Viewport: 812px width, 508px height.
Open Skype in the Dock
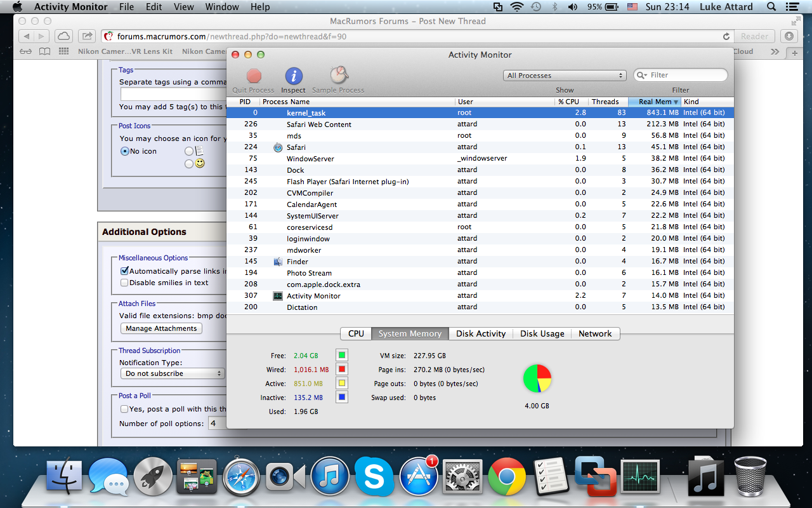tap(374, 477)
